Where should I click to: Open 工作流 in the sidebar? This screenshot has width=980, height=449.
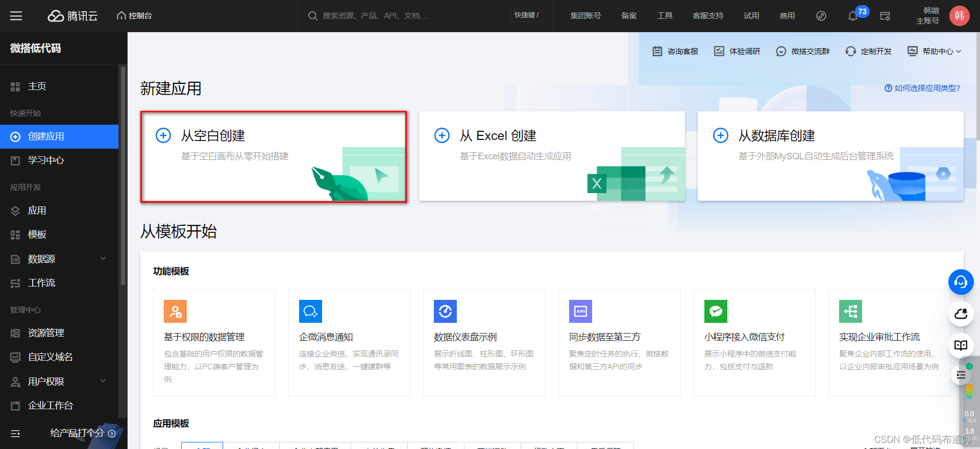click(59, 283)
